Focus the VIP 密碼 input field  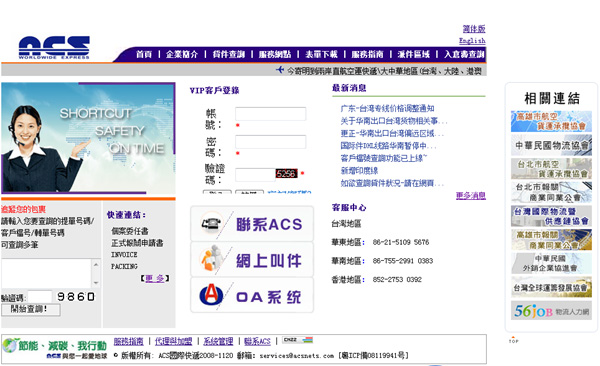coord(271,142)
